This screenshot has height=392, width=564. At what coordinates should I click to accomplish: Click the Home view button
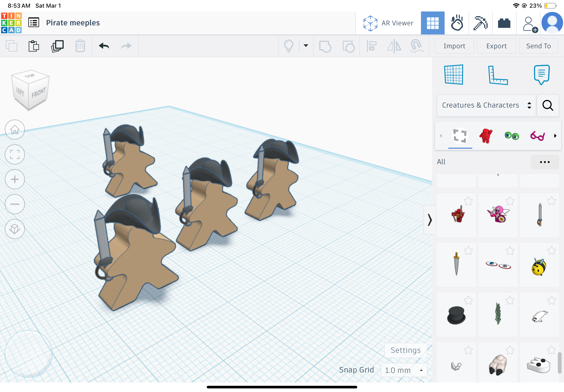[15, 130]
